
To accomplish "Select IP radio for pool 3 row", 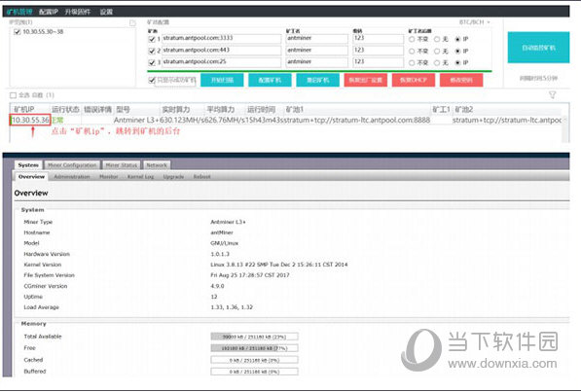I will (x=457, y=63).
